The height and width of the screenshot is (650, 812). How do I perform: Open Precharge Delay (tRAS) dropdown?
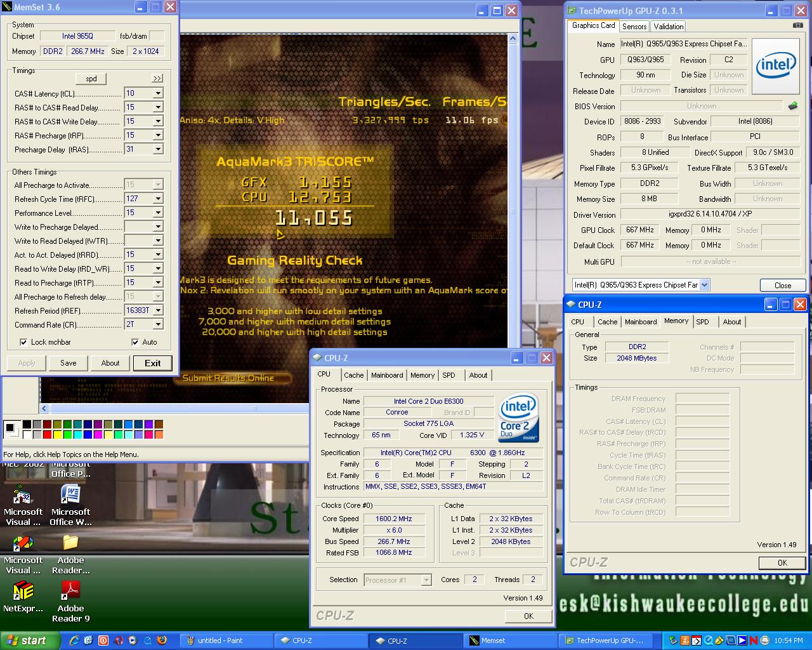(x=158, y=149)
